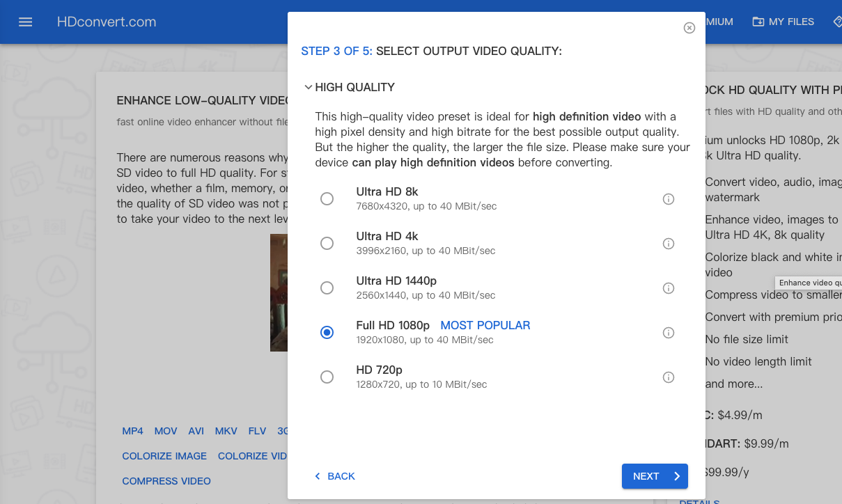Select Ultra HD 4k quality

(327, 244)
